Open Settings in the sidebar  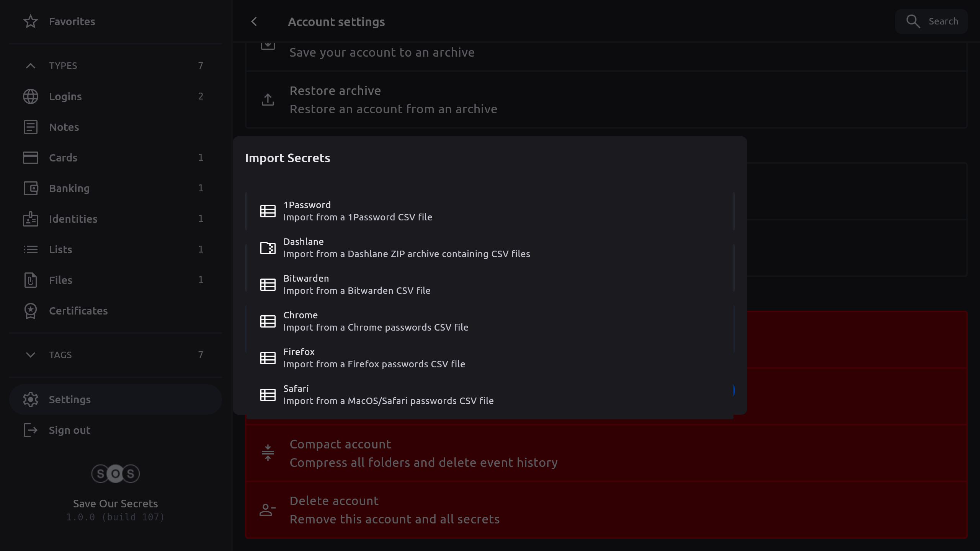point(70,399)
